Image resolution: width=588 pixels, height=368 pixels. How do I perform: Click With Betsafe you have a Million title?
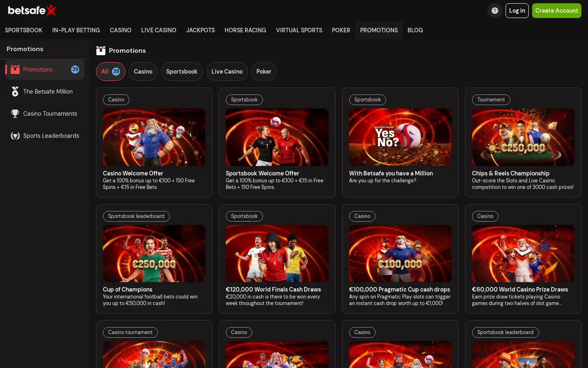coord(391,173)
